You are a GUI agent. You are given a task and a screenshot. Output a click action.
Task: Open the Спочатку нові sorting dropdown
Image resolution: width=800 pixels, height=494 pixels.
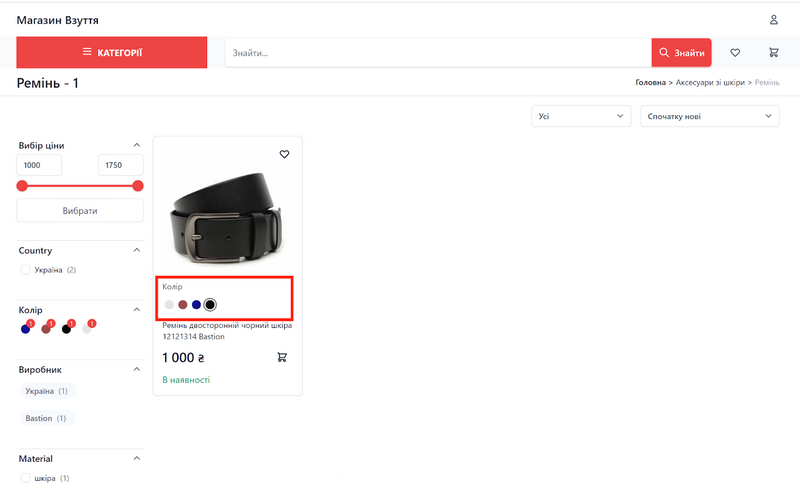(710, 116)
